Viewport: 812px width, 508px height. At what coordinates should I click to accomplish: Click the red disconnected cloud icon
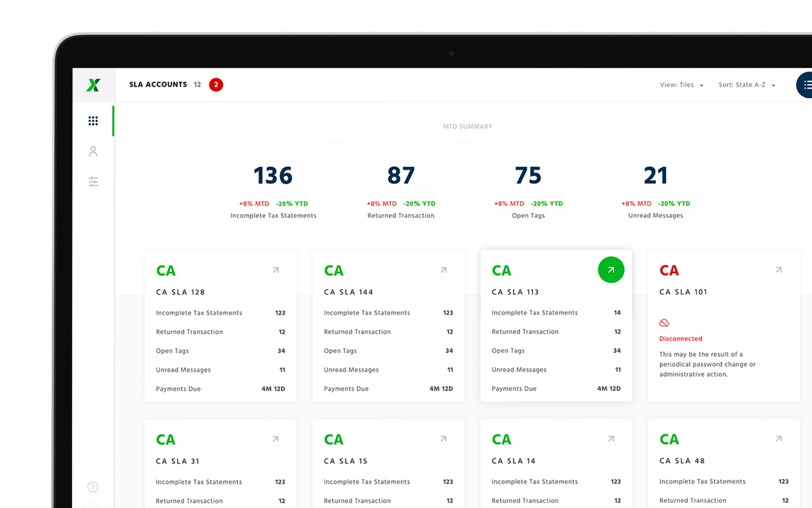(x=664, y=323)
